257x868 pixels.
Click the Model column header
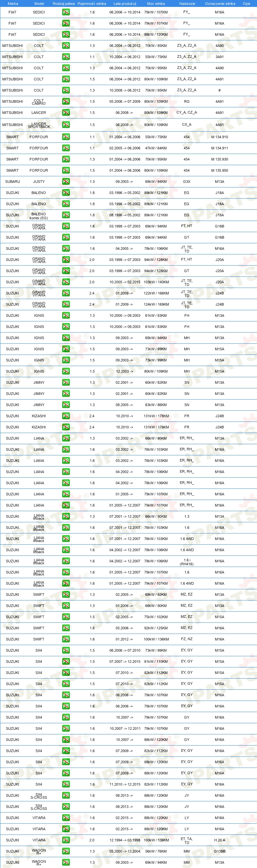point(39,4)
